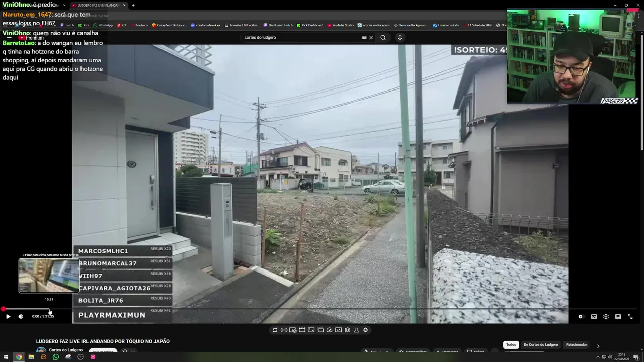Screen dimensions: 644x362
Task: Open the WhatsApp bookmark
Action: coord(103,25)
